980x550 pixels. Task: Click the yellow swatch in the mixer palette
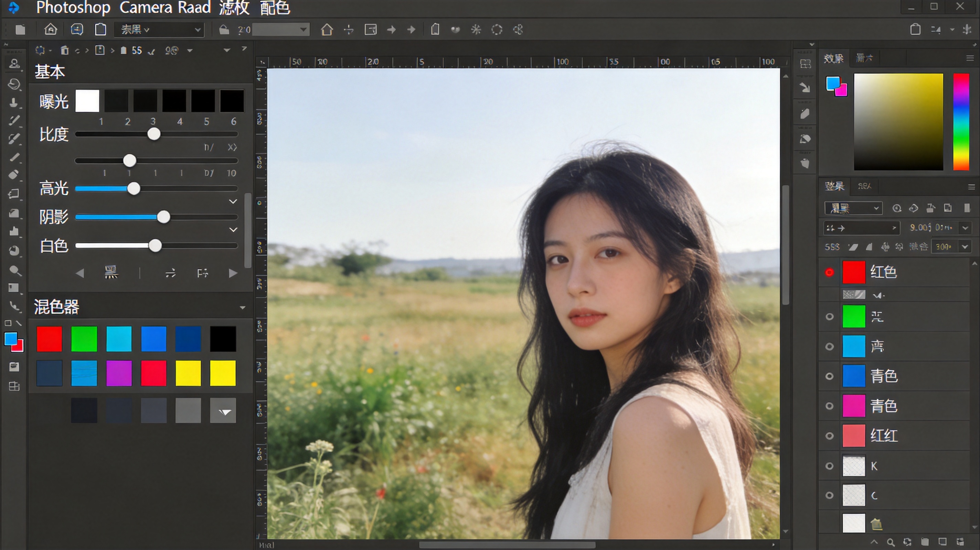click(188, 373)
